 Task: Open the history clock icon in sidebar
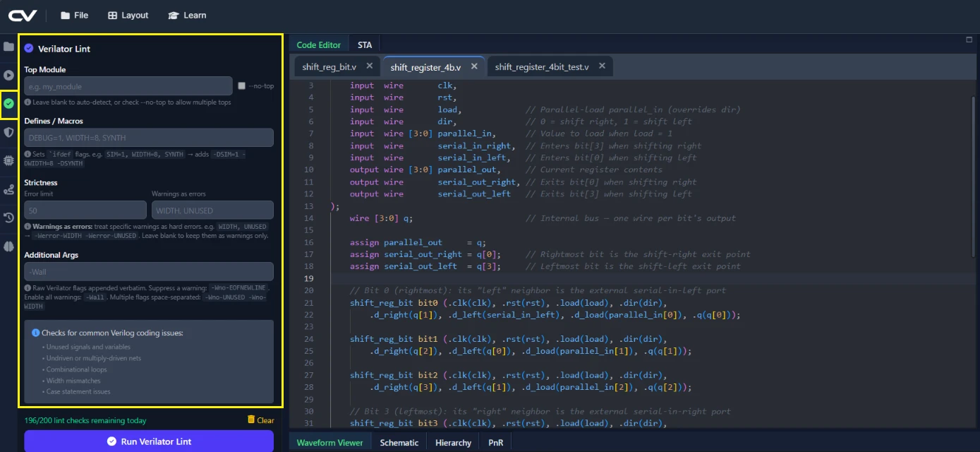8,218
